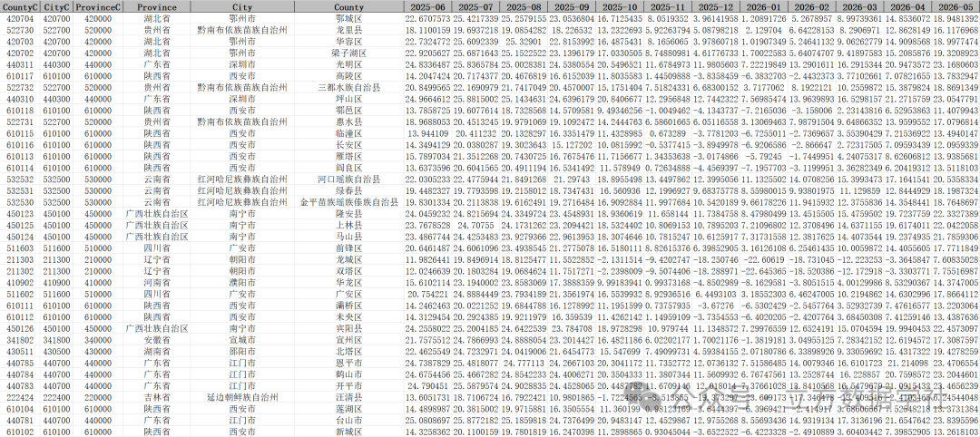
Task: Click the City column header
Action: (242, 7)
